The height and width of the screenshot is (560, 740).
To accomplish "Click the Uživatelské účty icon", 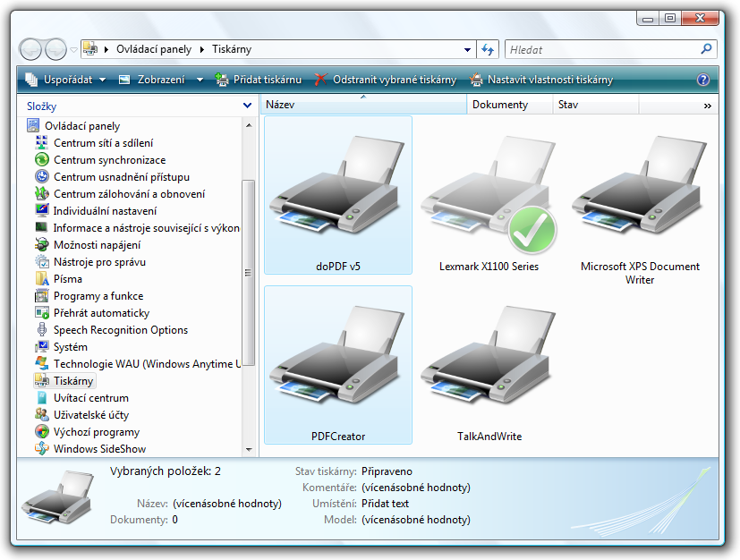I will (42, 415).
